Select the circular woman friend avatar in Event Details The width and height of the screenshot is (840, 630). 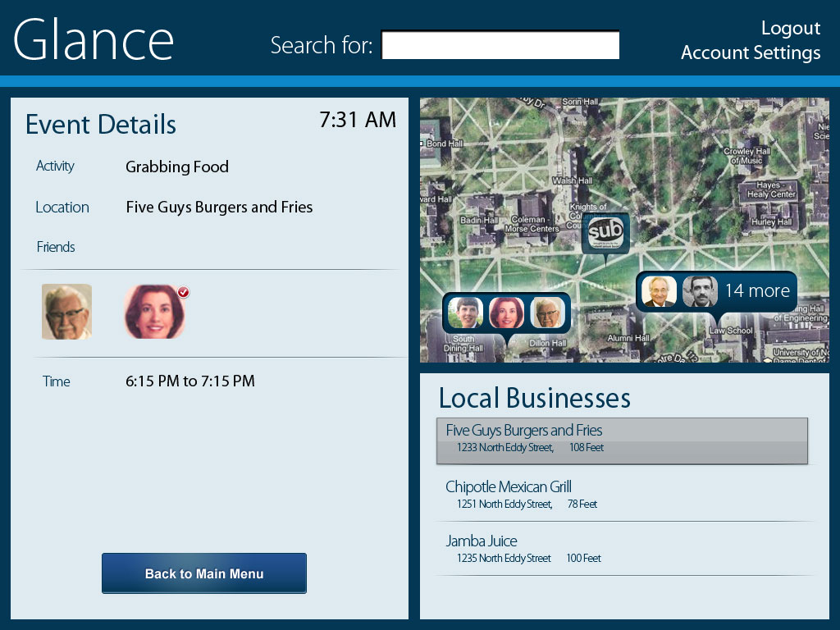click(x=154, y=313)
